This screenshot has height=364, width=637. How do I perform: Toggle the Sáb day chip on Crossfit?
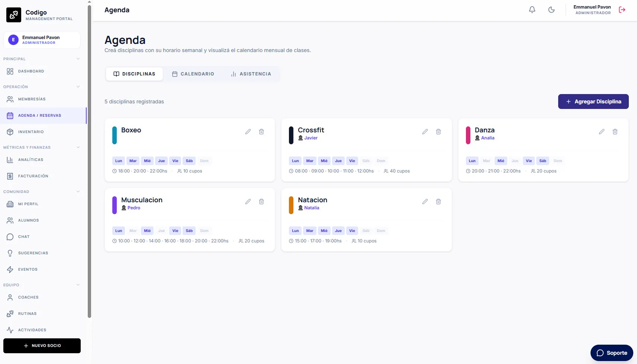pos(366,161)
